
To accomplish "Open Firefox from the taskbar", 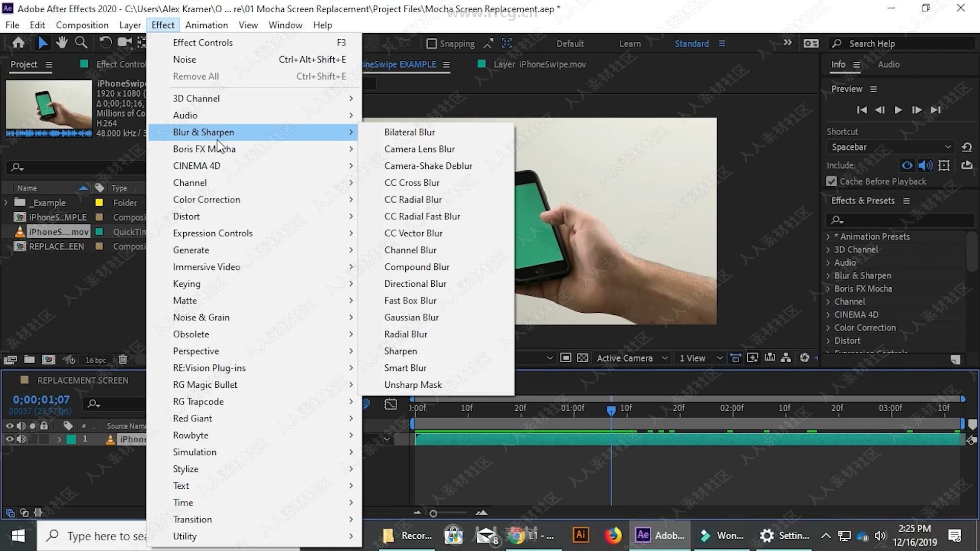I will coord(613,535).
